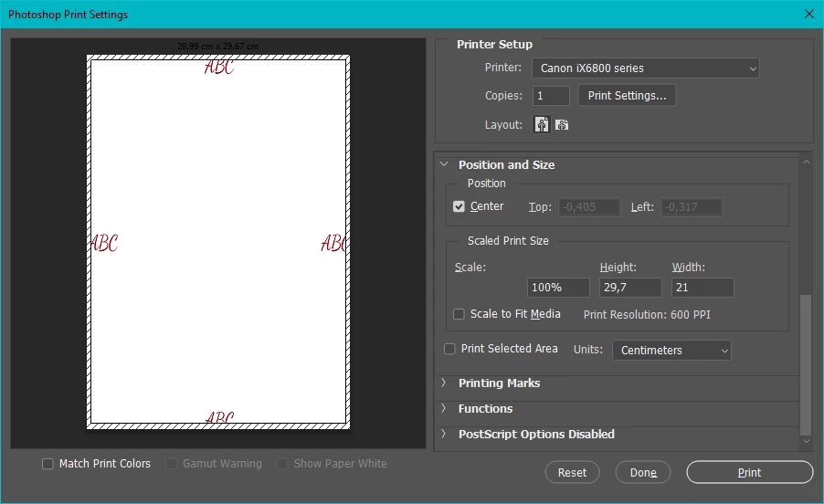Expand the PostScript Options Disabled section
824x504 pixels.
coord(444,434)
